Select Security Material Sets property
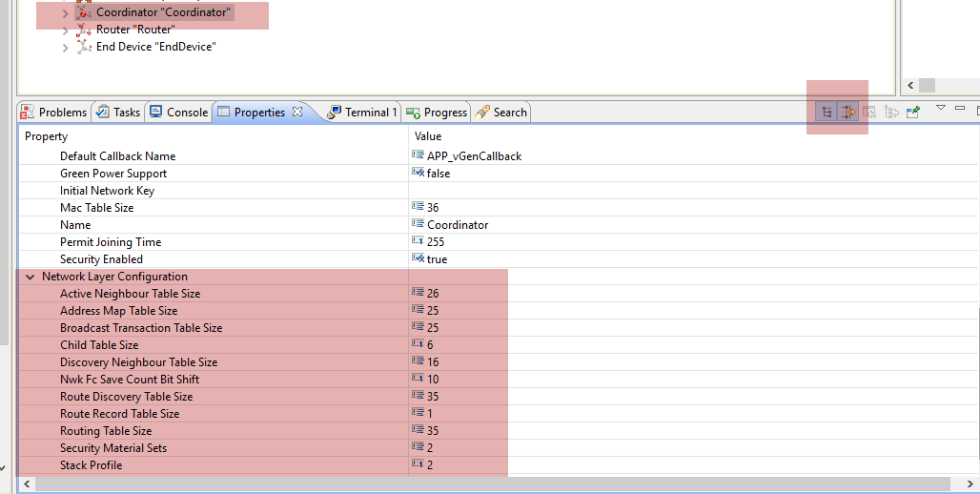 113,448
